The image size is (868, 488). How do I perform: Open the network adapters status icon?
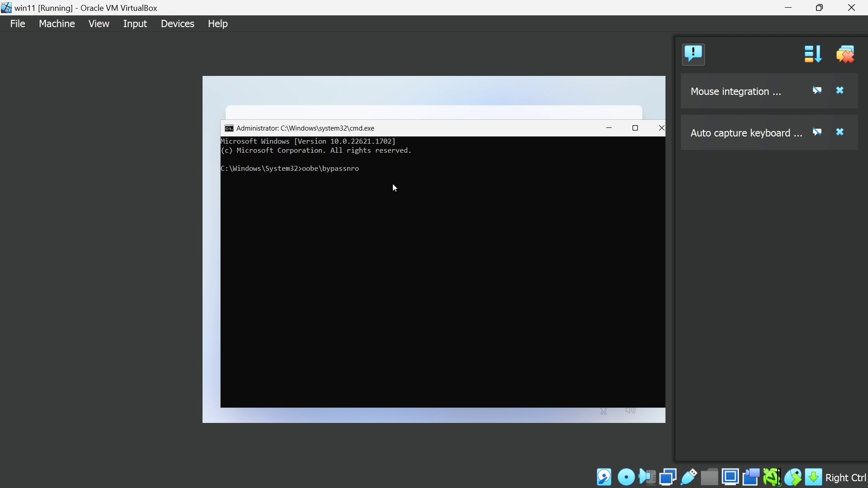pos(668,477)
